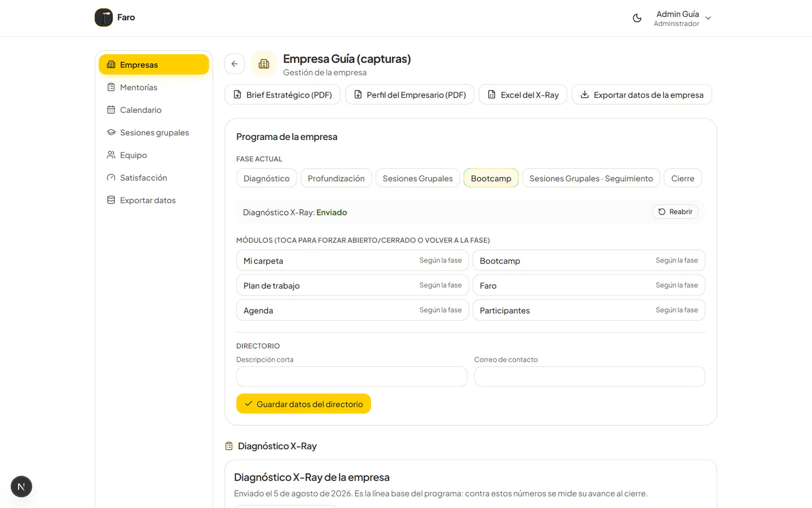Open Equipo in the sidebar
Image resolution: width=812 pixels, height=508 pixels.
(x=154, y=155)
